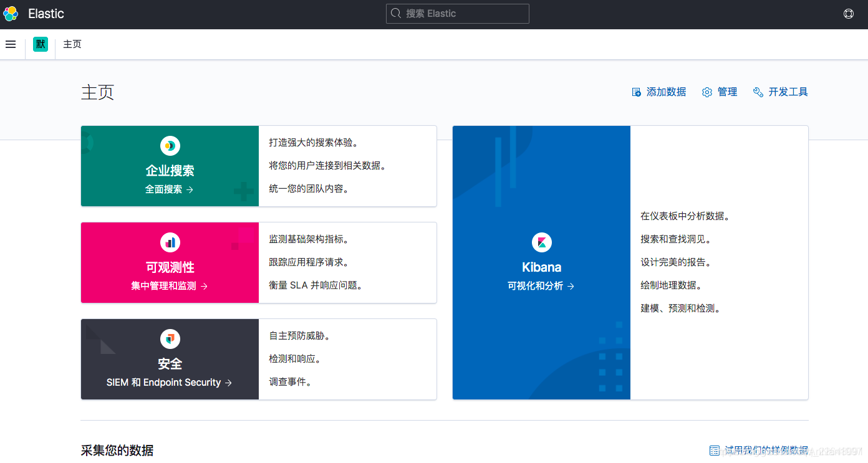
Task: Click the 管理 gear icon
Action: [x=706, y=92]
